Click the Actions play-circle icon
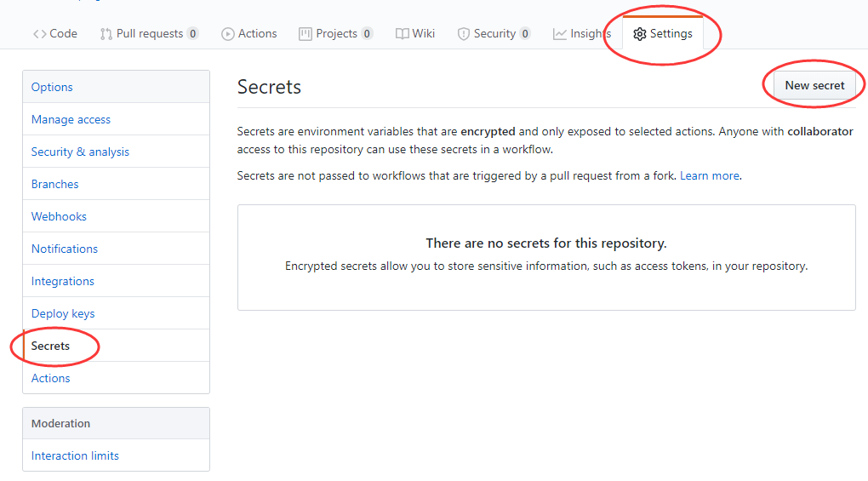This screenshot has height=481, width=868. 228,34
